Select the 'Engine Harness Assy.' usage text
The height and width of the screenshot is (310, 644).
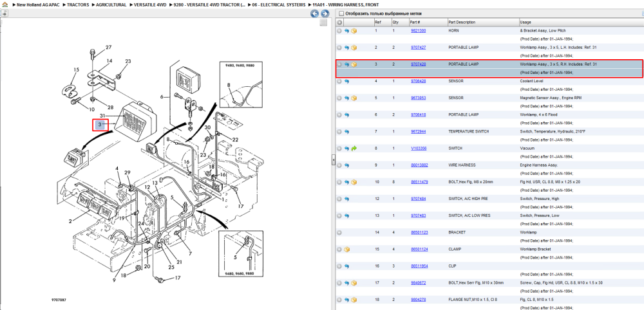539,165
